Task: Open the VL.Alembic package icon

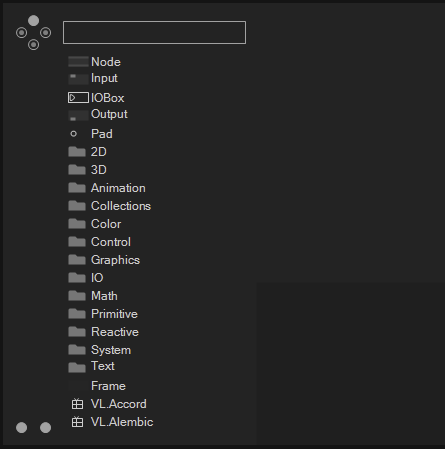Action: (77, 422)
